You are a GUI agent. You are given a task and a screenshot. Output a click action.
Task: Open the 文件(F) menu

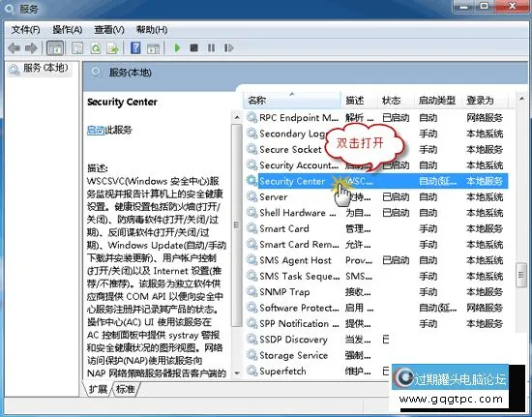coord(26,30)
